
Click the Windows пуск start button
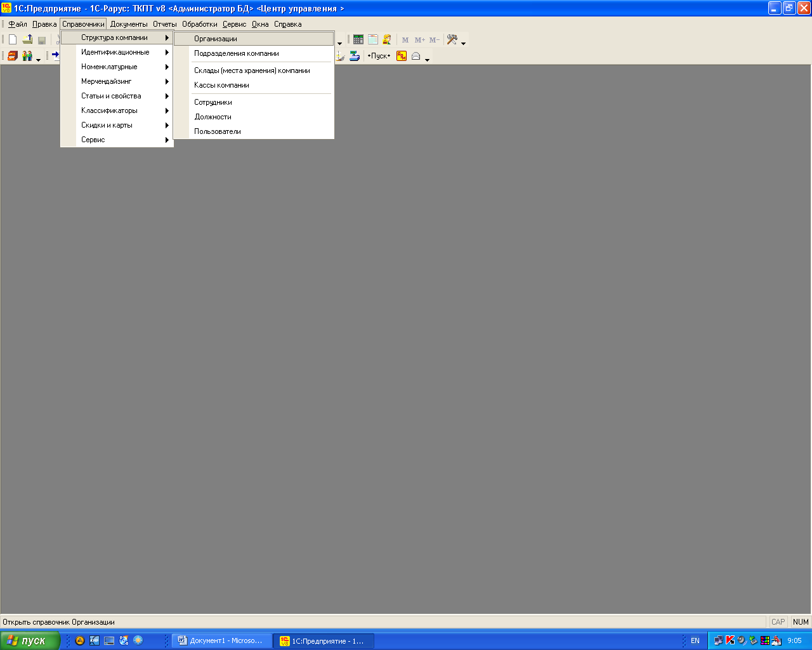pyautogui.click(x=30, y=640)
